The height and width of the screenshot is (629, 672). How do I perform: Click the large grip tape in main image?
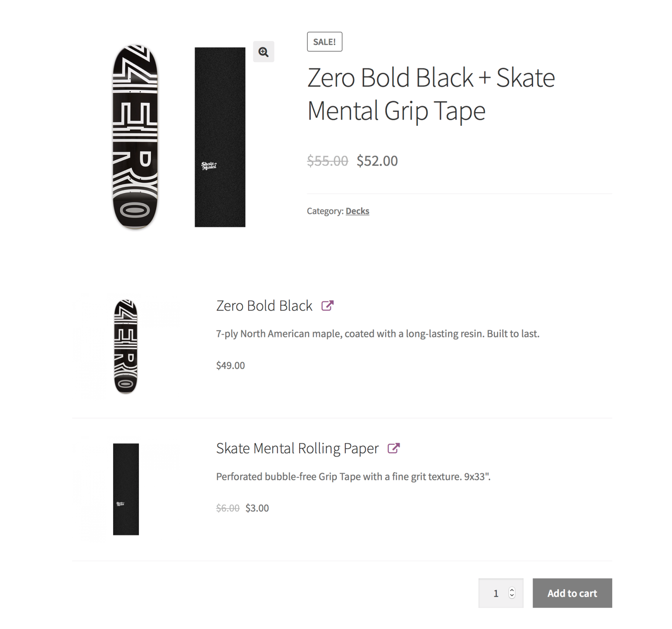[x=220, y=137]
